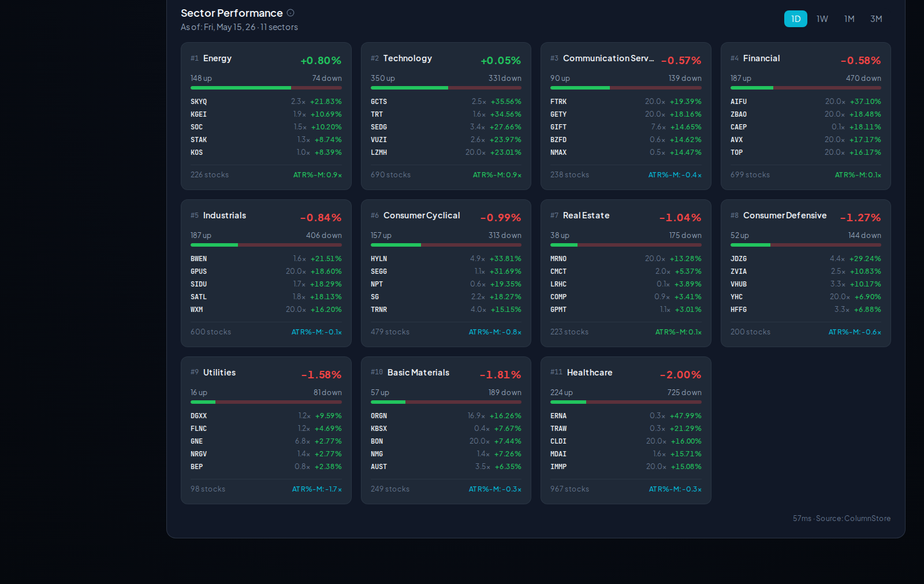
Task: Select ticker COMP in Real Estate
Action: click(558, 297)
